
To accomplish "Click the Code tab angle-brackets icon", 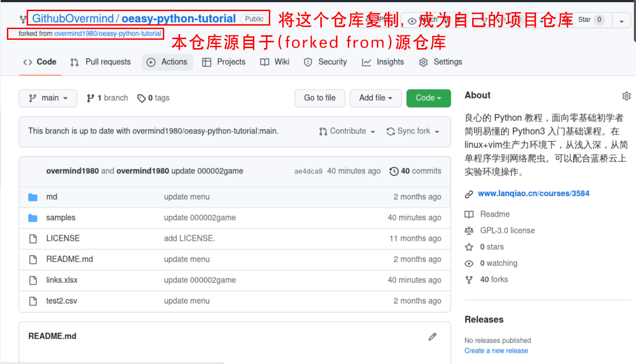I will (x=28, y=62).
